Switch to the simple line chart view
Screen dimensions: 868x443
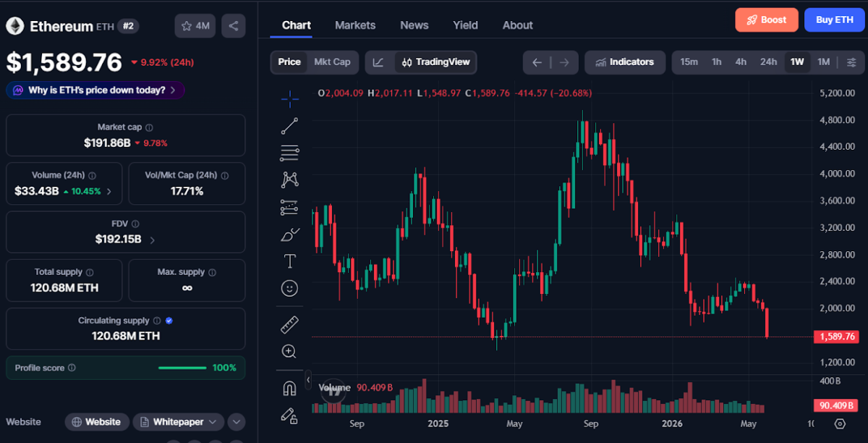tap(378, 62)
